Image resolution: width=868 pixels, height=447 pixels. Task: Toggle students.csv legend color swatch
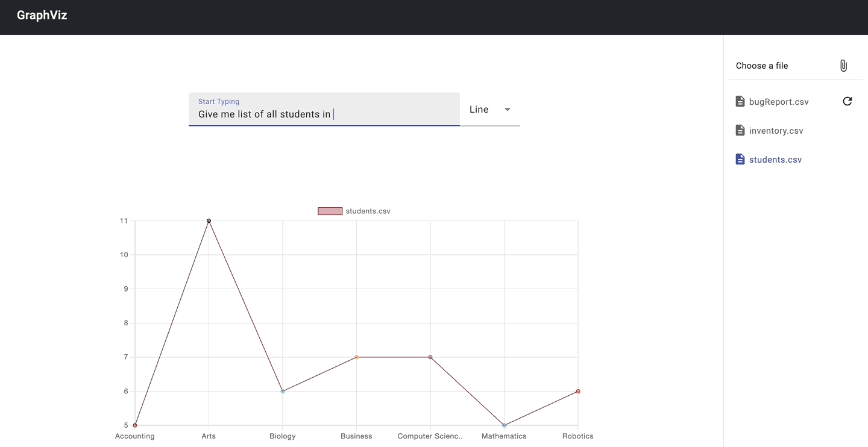(330, 211)
